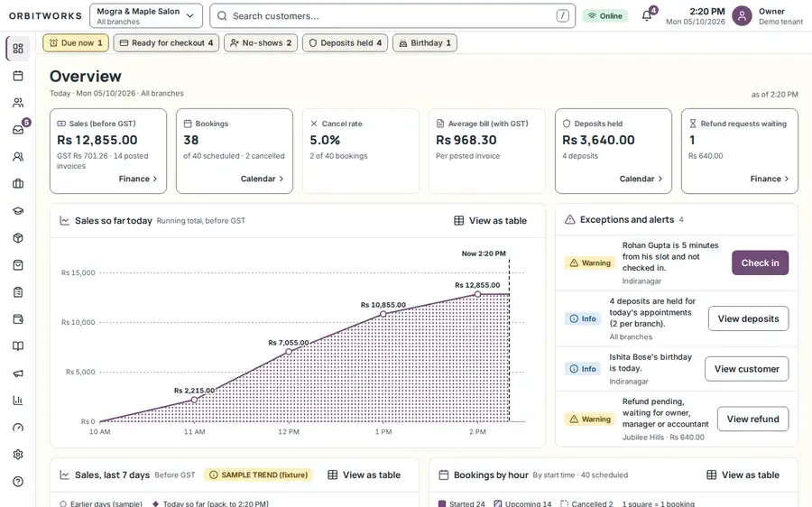View Bookings by hour as table
This screenshot has width=812, height=507.
click(743, 475)
